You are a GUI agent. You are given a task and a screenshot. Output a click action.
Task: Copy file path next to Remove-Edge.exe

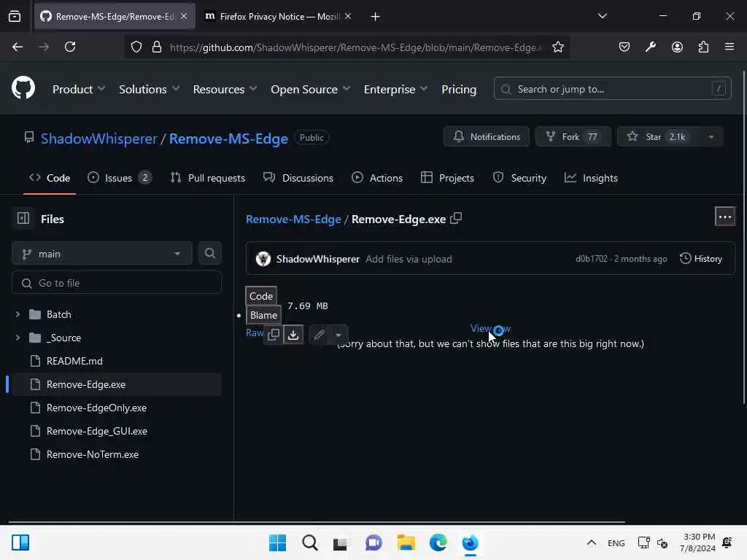tap(456, 219)
